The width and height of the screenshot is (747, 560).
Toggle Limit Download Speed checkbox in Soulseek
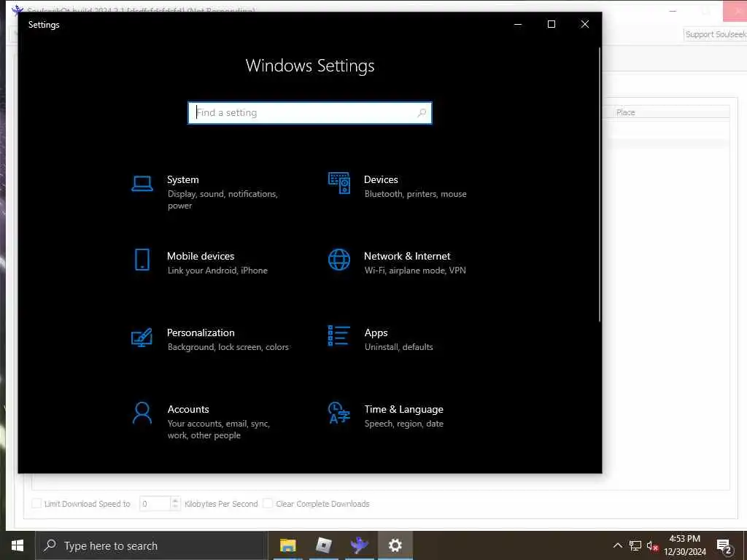tap(36, 503)
